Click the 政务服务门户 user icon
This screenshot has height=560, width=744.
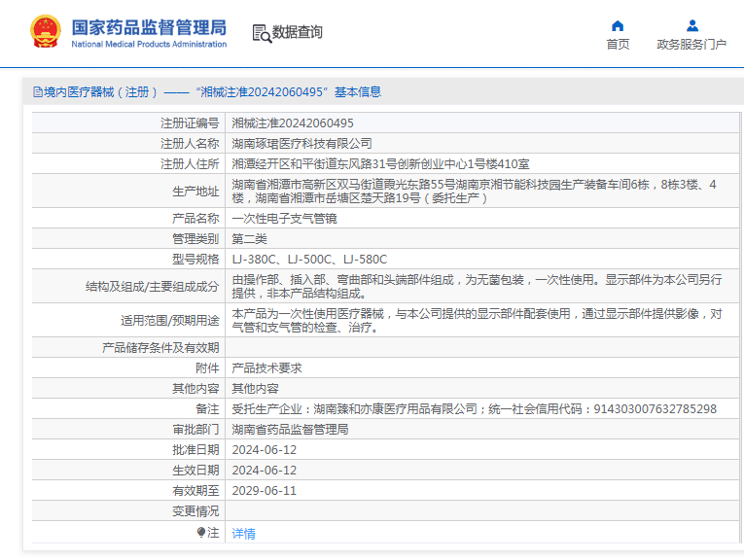[692, 25]
